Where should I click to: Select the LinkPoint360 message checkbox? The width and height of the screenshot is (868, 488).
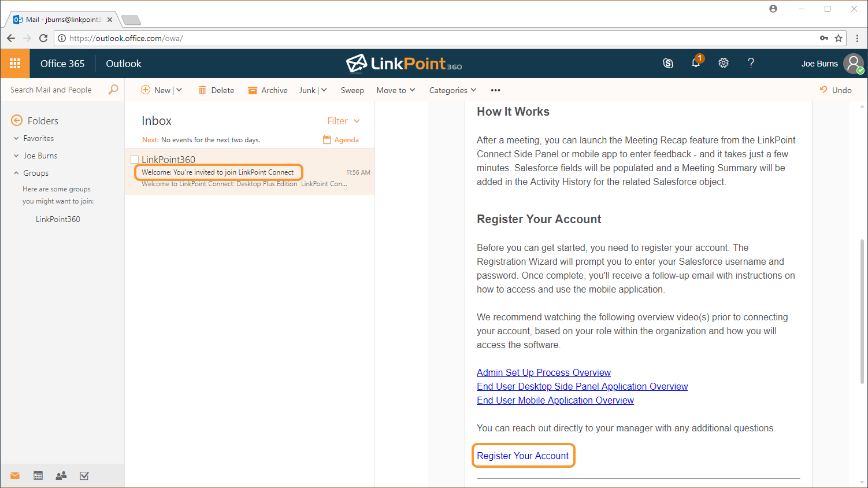point(135,160)
